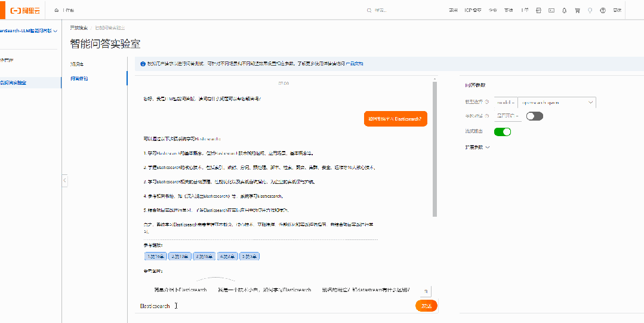Click the search magnifier icon in header
The width and height of the screenshot is (644, 323).
pos(369,10)
